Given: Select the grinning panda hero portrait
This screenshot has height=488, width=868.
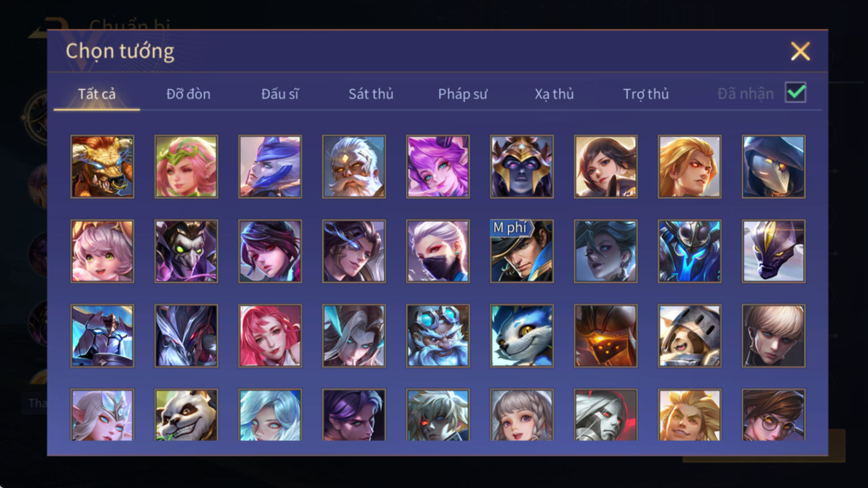Looking at the screenshot, I should tap(186, 414).
